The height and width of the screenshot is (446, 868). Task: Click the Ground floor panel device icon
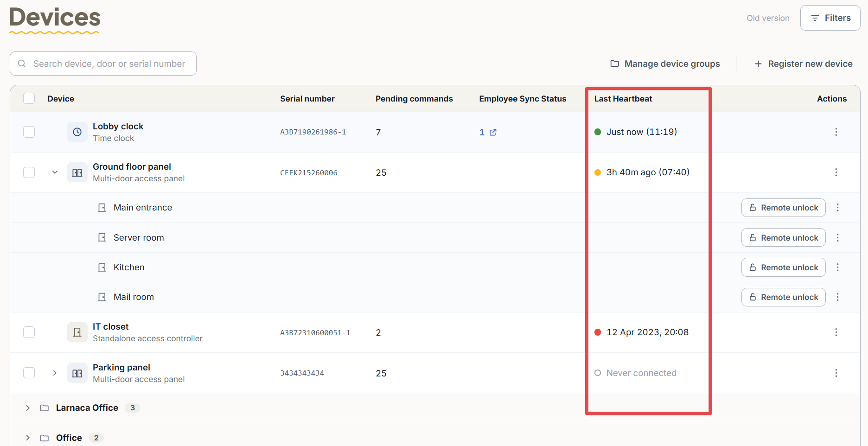[x=77, y=172]
